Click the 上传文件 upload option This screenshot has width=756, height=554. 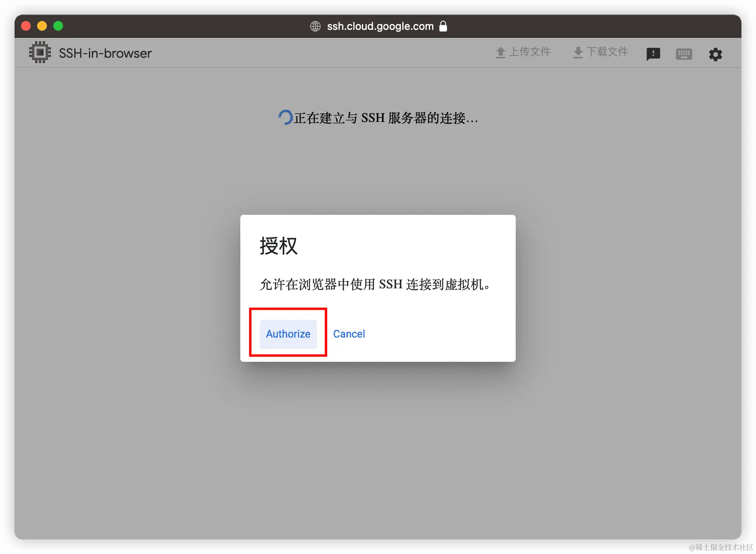pyautogui.click(x=530, y=52)
